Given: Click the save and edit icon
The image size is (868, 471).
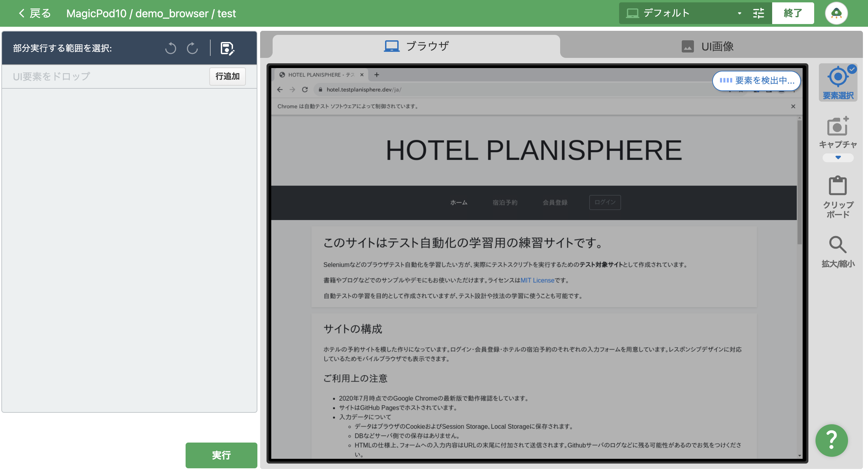Looking at the screenshot, I should [227, 48].
